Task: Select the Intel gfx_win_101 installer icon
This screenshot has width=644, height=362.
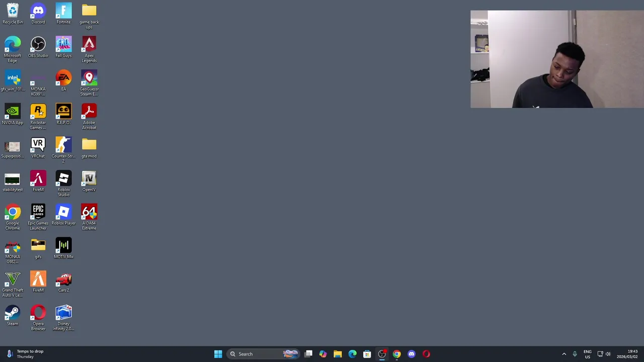Action: point(13,81)
